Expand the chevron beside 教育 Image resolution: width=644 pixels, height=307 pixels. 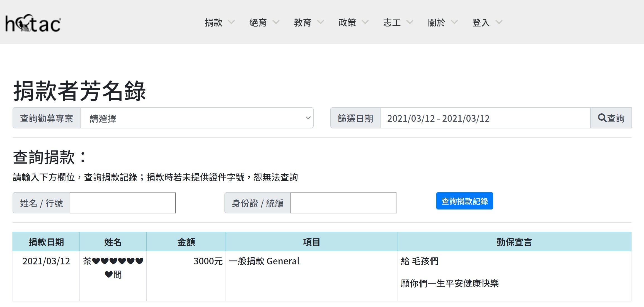click(x=321, y=22)
